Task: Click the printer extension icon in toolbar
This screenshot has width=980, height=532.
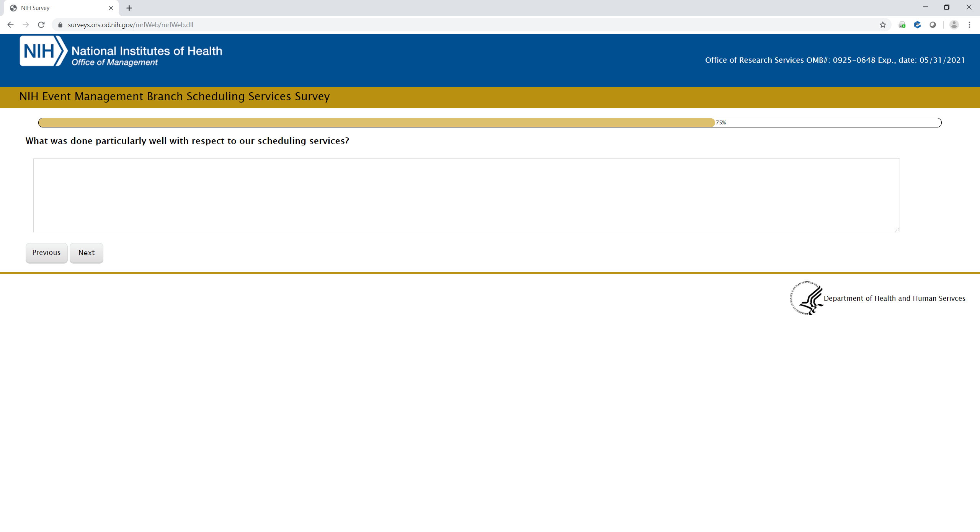Action: [x=902, y=25]
